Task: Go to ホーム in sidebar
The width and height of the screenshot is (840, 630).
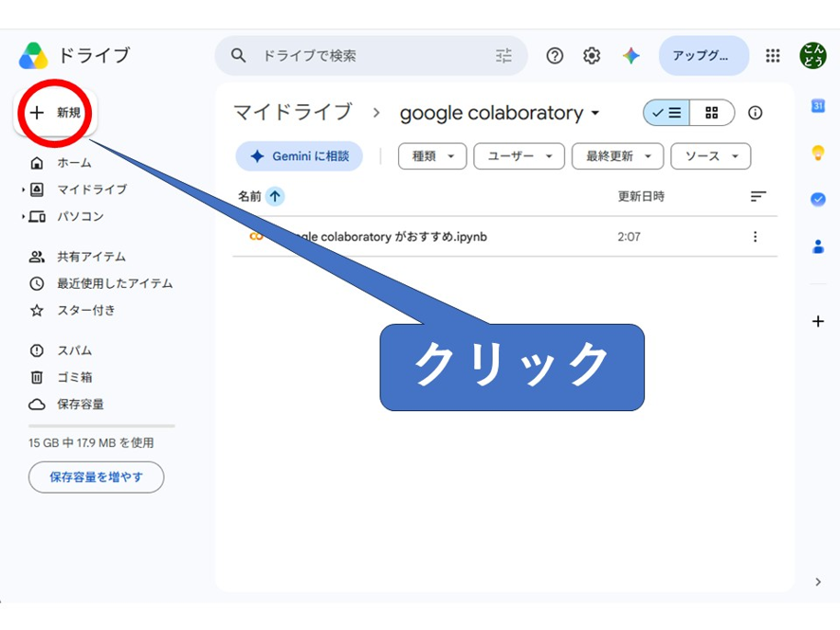Action: 75,163
